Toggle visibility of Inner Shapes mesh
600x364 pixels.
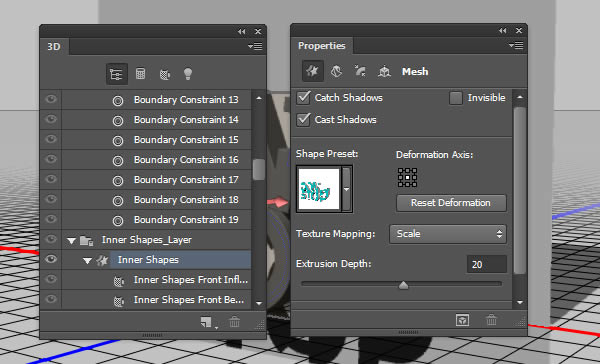tap(51, 260)
